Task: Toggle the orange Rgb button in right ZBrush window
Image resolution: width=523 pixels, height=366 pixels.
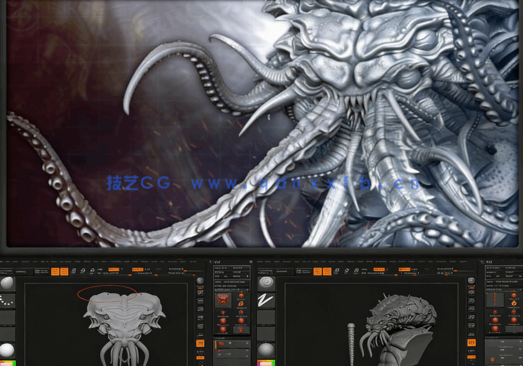Action: click(x=379, y=269)
